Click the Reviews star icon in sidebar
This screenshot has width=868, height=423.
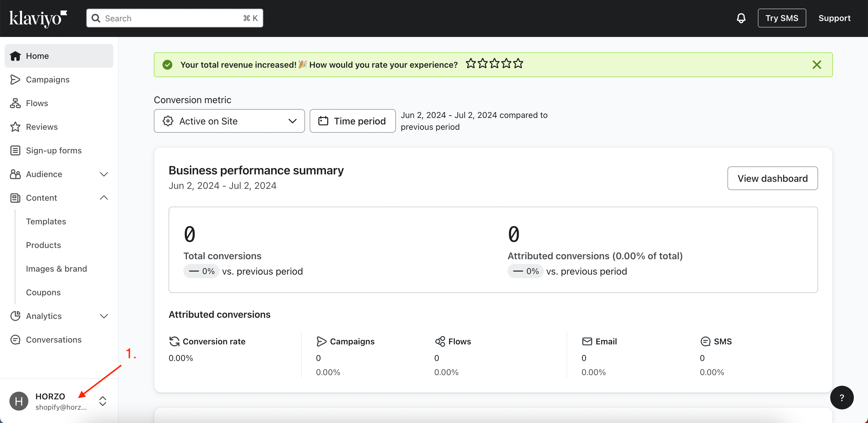tap(15, 127)
